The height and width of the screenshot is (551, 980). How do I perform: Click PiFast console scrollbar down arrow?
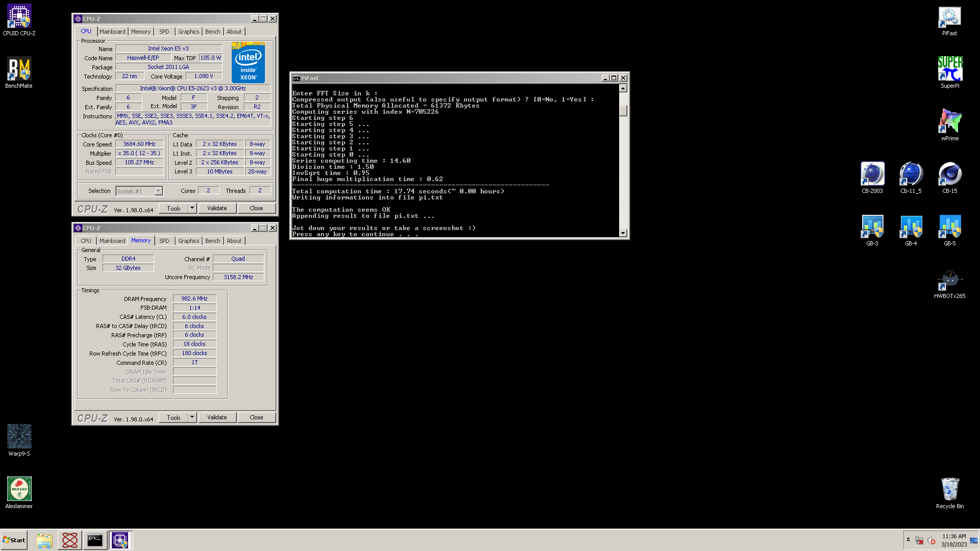click(623, 233)
